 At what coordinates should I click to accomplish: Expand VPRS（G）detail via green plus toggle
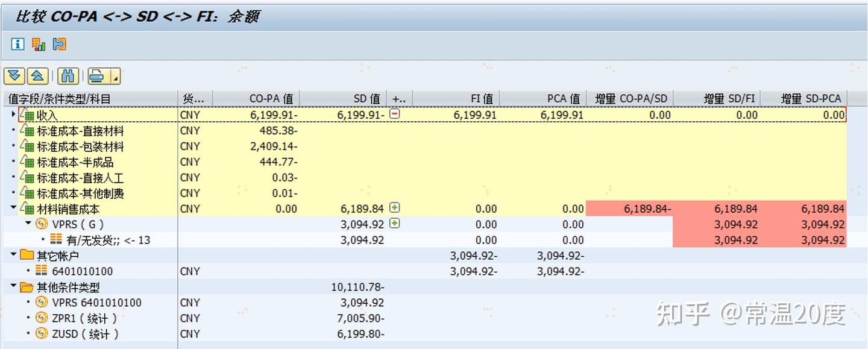coord(395,224)
